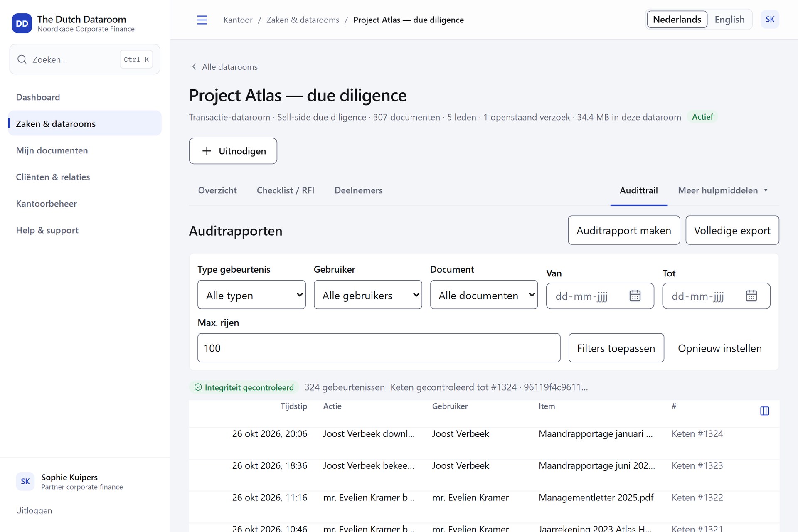Click the DD Dutch Dataroom logo
The width and height of the screenshot is (798, 532).
(x=22, y=23)
